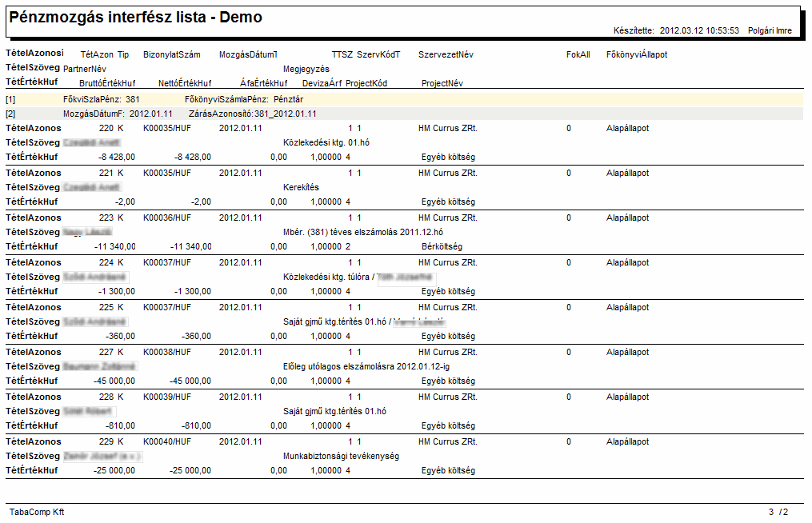
Task: Click the note Közlekedési ktg. 01.hó
Action: click(x=326, y=142)
